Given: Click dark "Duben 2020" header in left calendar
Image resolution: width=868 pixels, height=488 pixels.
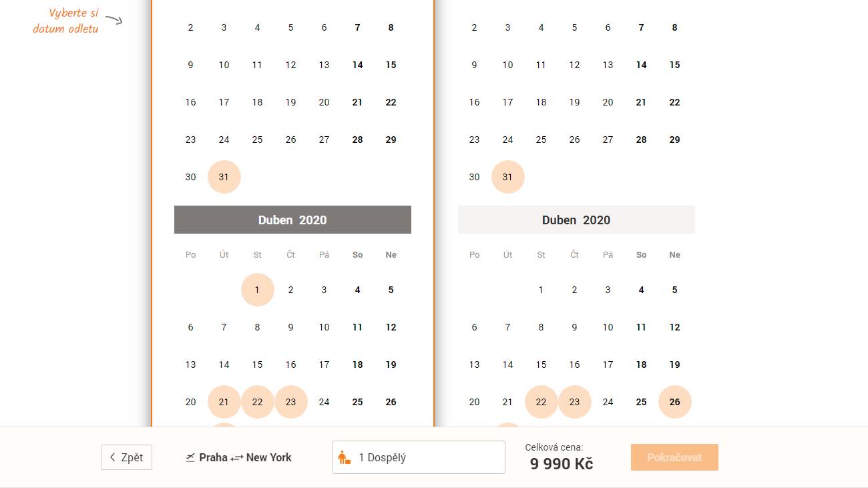Looking at the screenshot, I should (292, 220).
